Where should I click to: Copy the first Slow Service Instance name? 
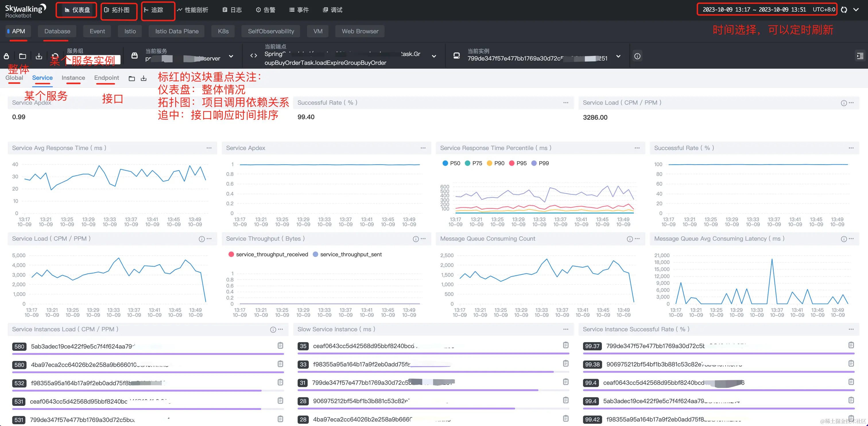click(566, 345)
